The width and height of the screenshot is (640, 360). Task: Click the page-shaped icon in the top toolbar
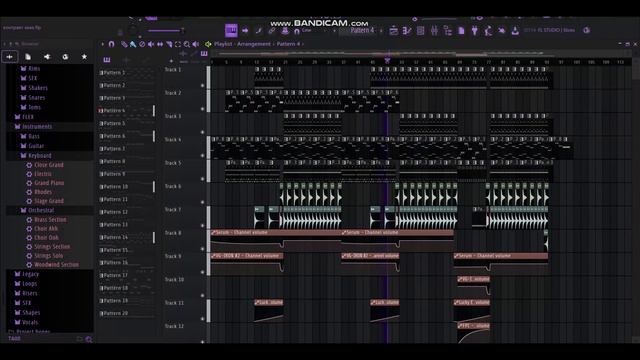(x=461, y=31)
